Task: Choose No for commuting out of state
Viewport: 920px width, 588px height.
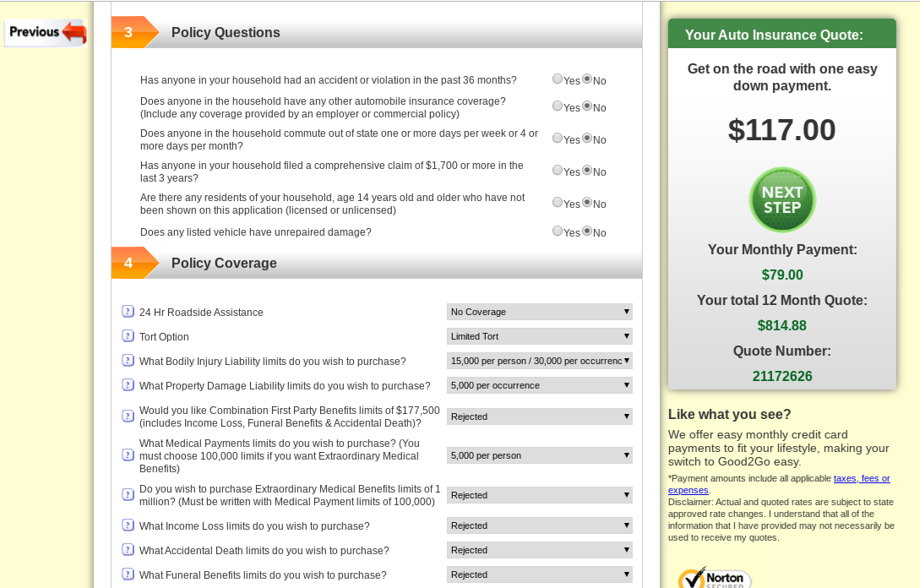Action: click(587, 138)
